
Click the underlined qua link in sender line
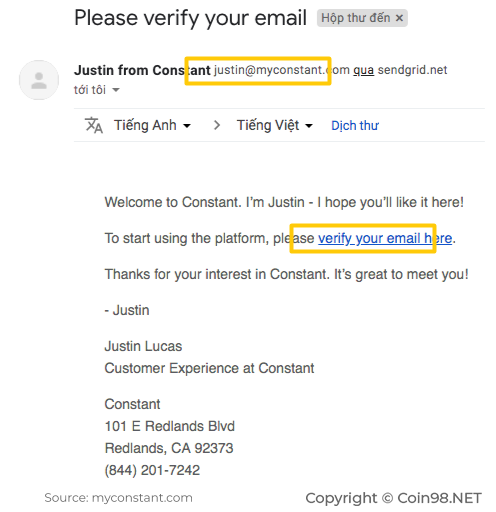[x=363, y=70]
